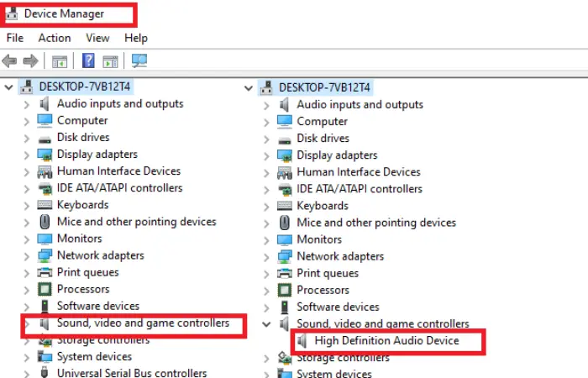The image size is (588, 378).
Task: Expand Audio inputs and outputs in left tree
Action: coord(27,105)
